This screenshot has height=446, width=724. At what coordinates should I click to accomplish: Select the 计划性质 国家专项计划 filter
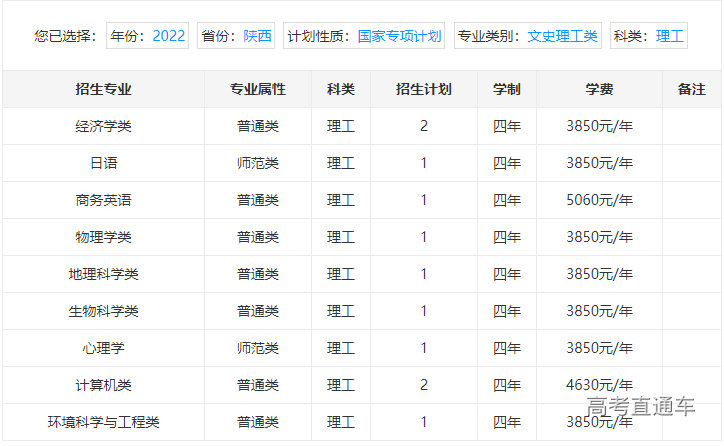[364, 36]
